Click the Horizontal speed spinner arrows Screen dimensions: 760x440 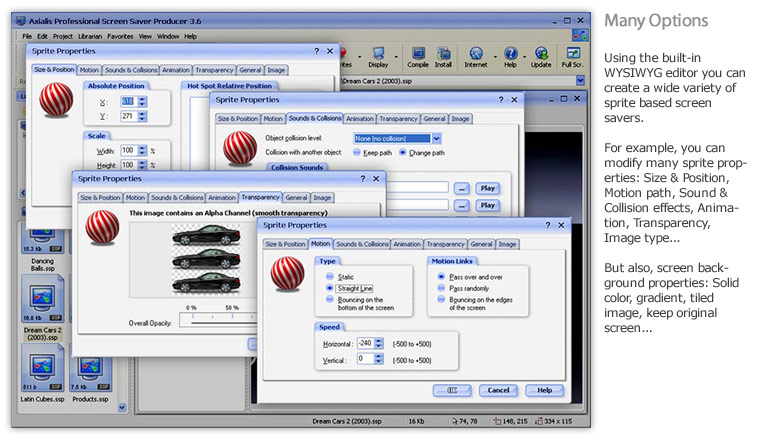click(x=379, y=344)
